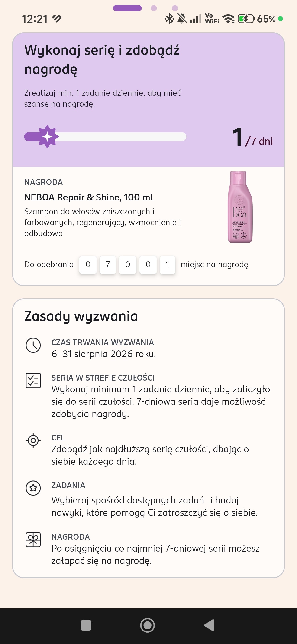Tap the clock icon beside challenge duration

pos(33,345)
